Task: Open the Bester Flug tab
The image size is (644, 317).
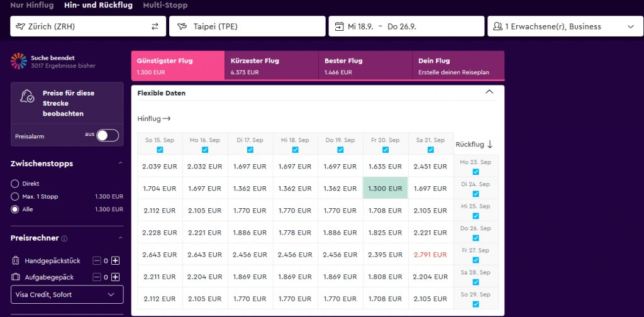Action: [x=365, y=65]
